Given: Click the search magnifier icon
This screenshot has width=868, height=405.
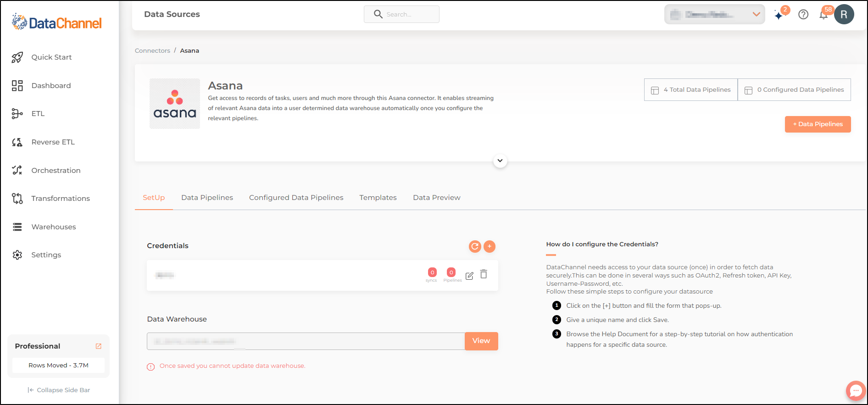Looking at the screenshot, I should click(x=378, y=14).
